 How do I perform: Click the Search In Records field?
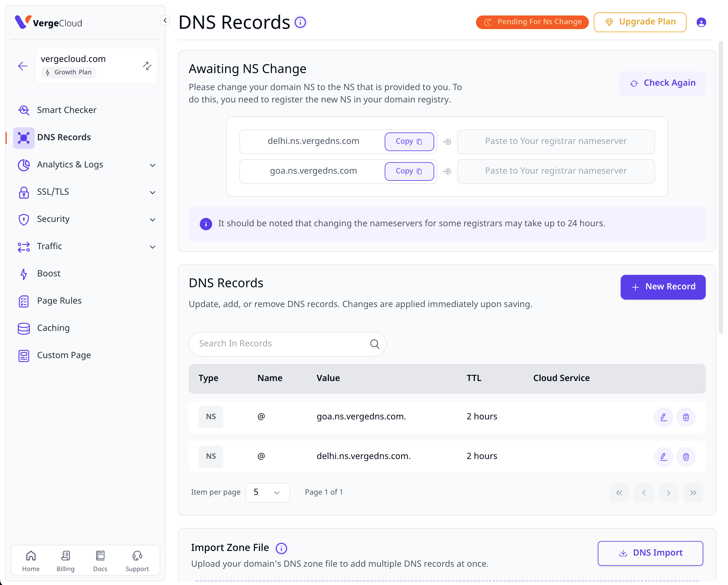click(287, 344)
